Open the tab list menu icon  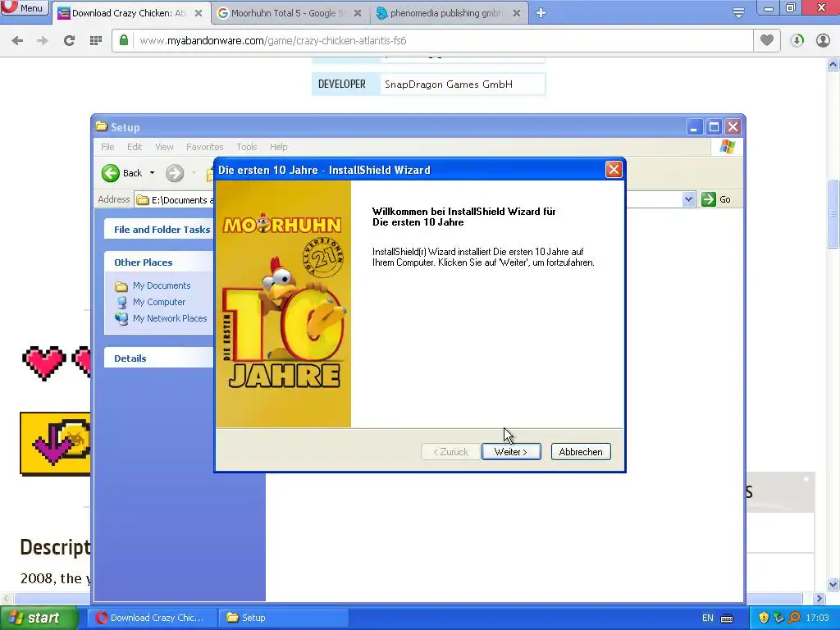coord(738,13)
